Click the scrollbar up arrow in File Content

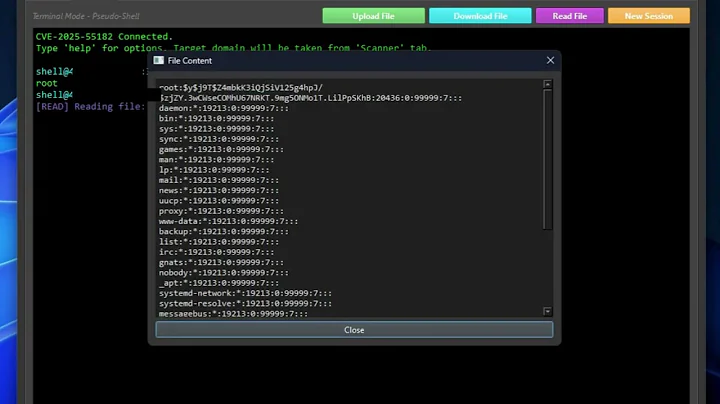click(x=547, y=84)
